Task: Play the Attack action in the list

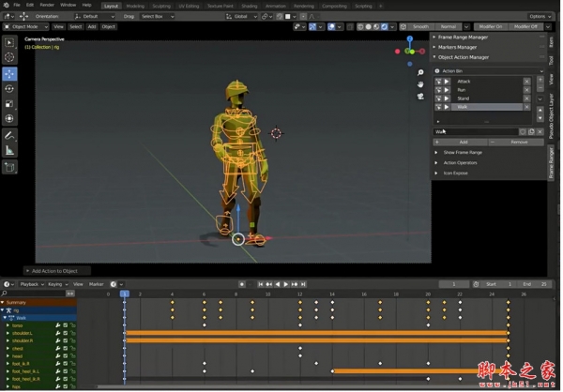Action: pyautogui.click(x=449, y=82)
